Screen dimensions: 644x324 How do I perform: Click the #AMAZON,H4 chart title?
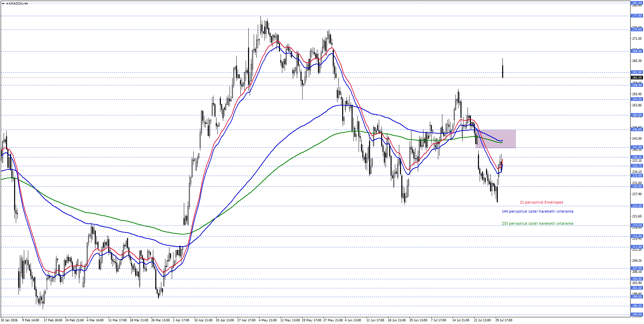(17, 3)
